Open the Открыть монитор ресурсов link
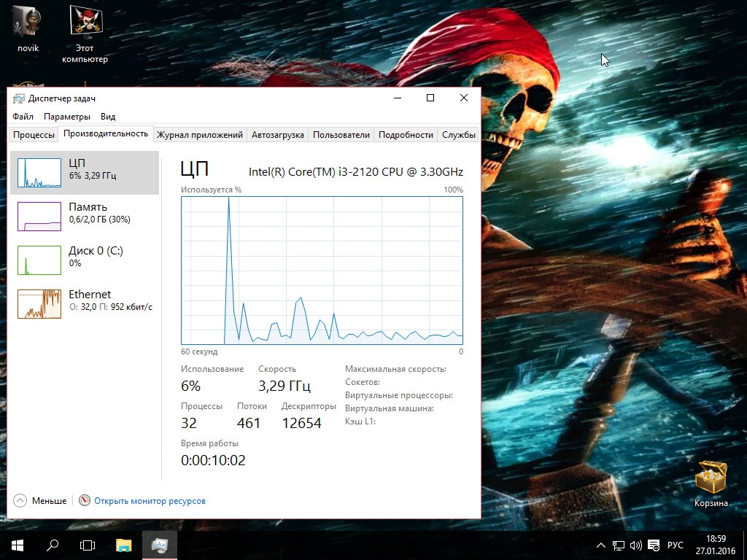This screenshot has height=560, width=747. pyautogui.click(x=150, y=501)
